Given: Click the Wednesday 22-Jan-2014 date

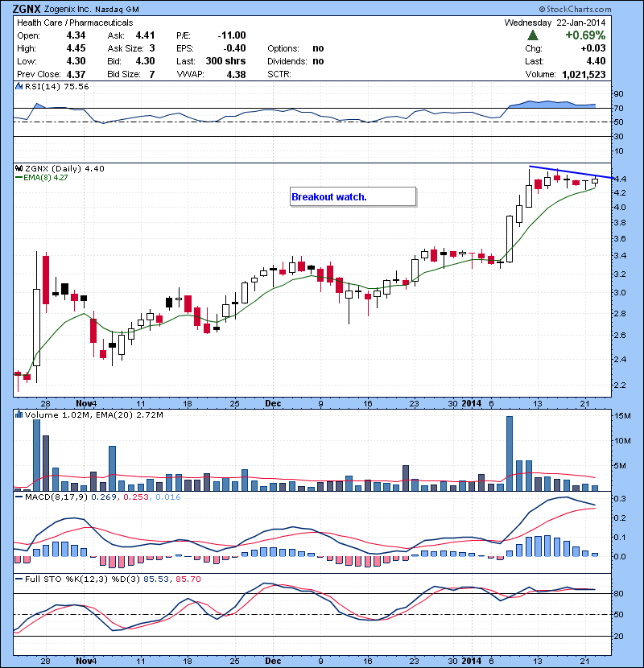Looking at the screenshot, I should pos(555,23).
